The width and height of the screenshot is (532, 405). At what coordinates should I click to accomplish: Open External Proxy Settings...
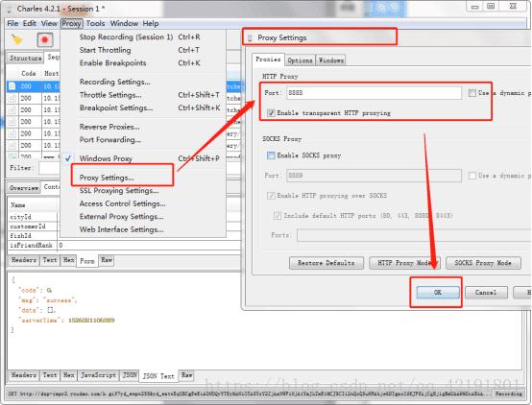coord(142,216)
